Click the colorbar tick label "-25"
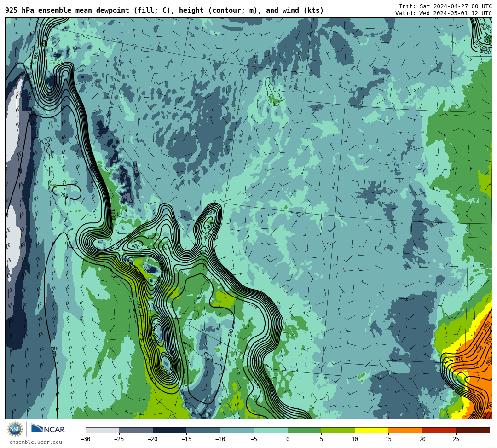This screenshot has width=497, height=448. (119, 439)
